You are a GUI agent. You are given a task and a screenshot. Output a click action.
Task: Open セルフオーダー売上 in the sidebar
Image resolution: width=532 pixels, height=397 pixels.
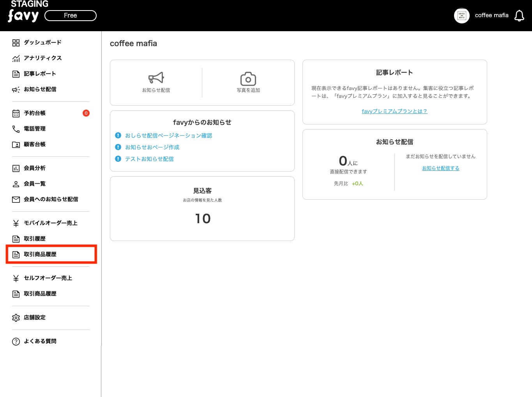(x=48, y=278)
